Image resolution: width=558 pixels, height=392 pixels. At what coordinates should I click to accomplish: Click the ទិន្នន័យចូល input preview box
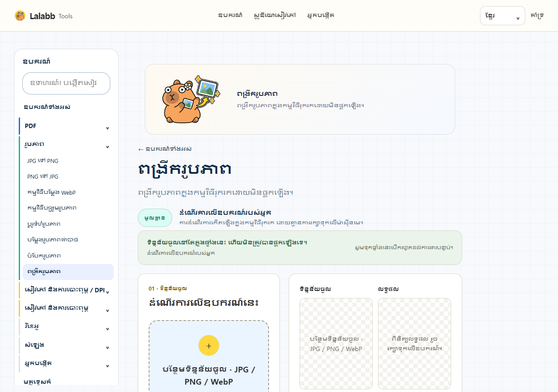336,344
